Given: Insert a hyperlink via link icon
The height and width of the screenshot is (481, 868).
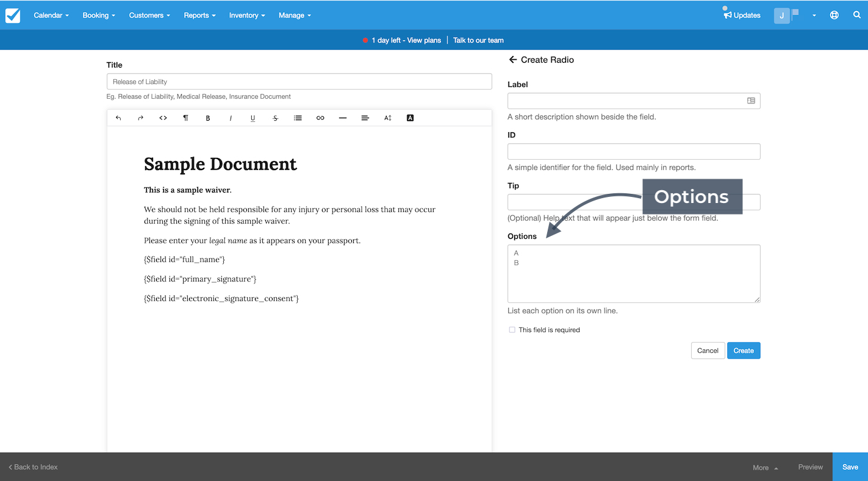Looking at the screenshot, I should click(x=320, y=118).
